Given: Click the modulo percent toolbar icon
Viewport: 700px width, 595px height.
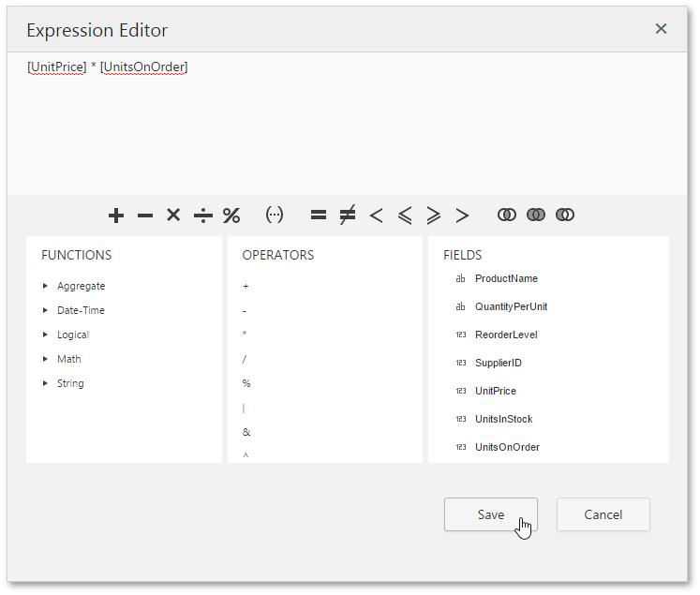Looking at the screenshot, I should 231,216.
